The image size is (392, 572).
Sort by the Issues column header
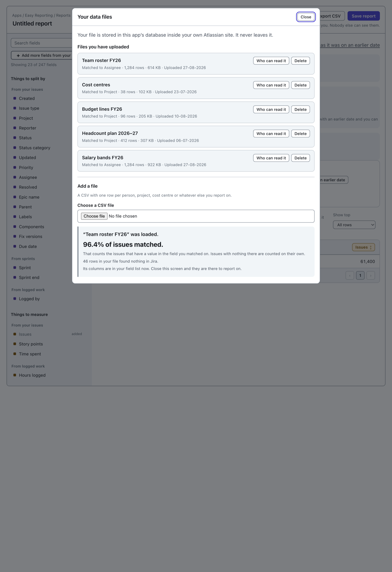363,247
